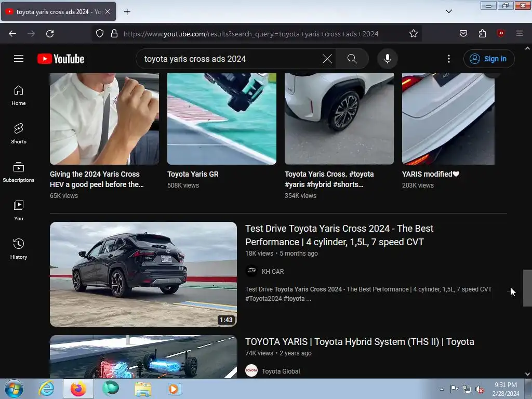Screen dimensions: 532x399
Task: Open Subscriptions from sidebar
Action: [19, 172]
